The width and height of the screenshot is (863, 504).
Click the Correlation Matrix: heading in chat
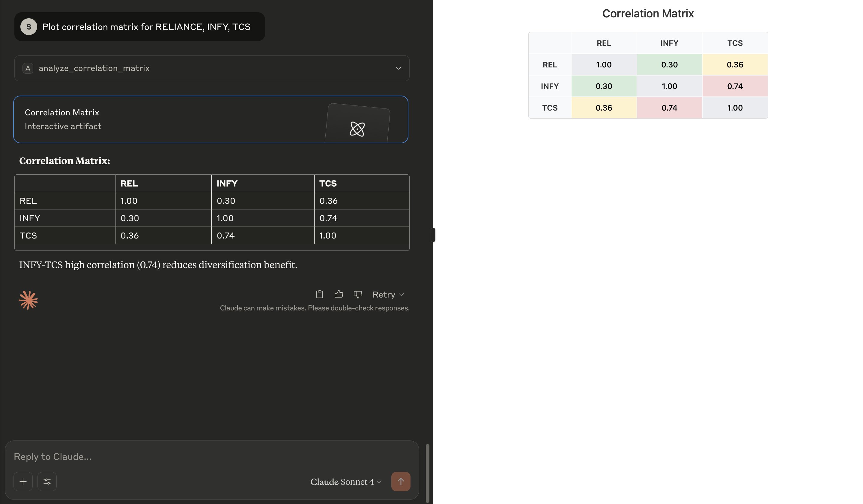coord(65,161)
